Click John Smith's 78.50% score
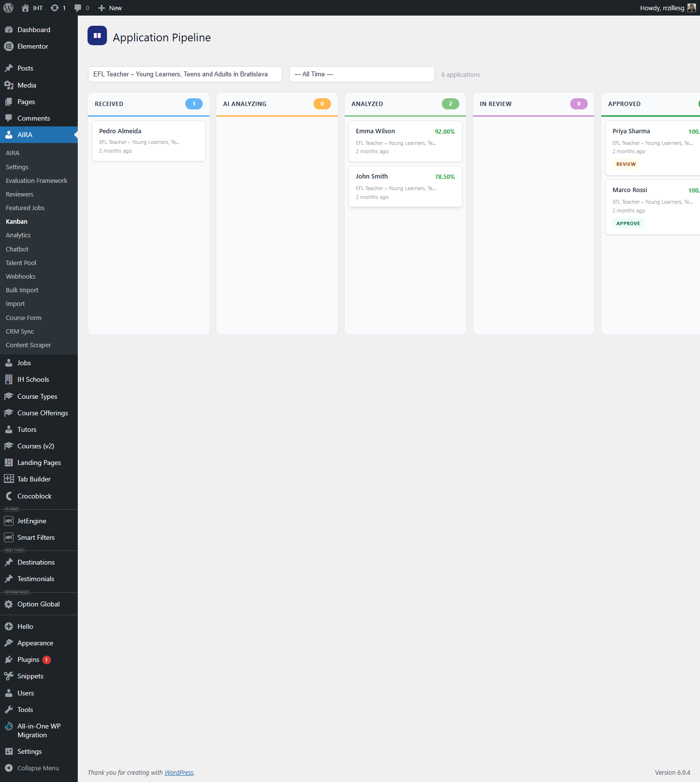This screenshot has width=700, height=782. pos(445,177)
